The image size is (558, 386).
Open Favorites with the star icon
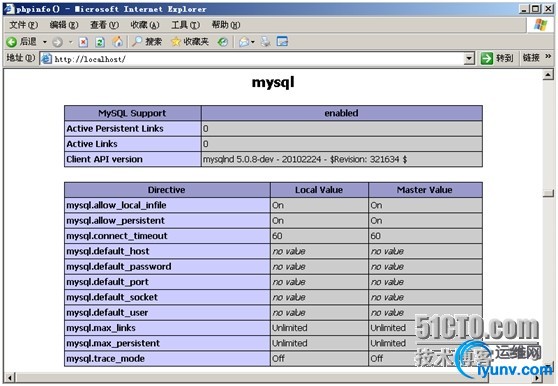[x=176, y=42]
